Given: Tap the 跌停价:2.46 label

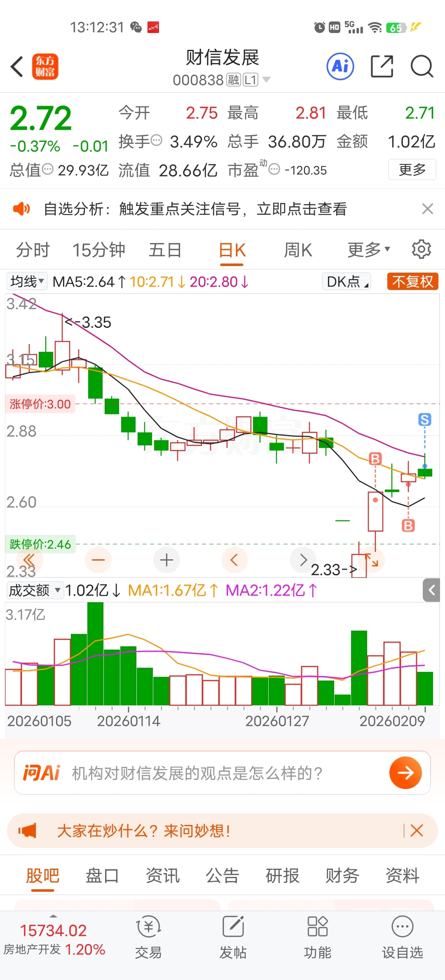Looking at the screenshot, I should click(40, 544).
